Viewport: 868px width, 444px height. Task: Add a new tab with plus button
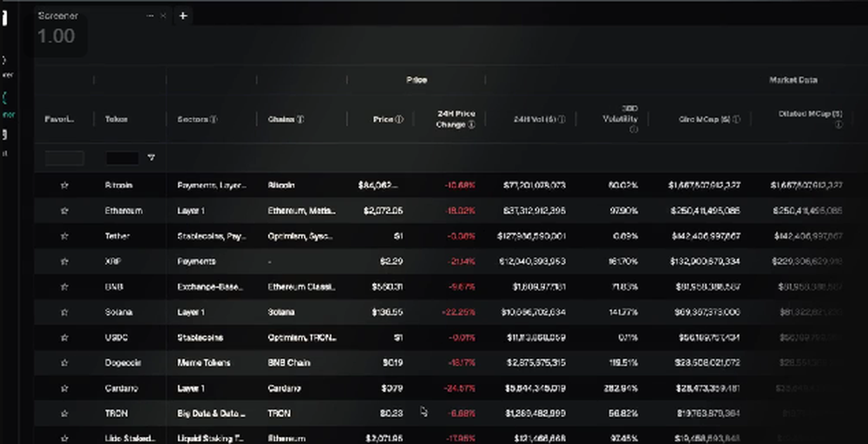183,17
